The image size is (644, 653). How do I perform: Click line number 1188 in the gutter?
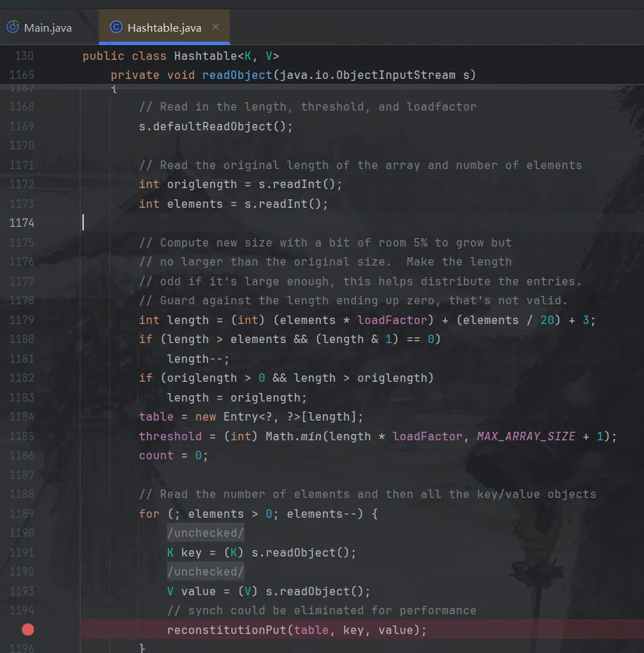(x=21, y=494)
